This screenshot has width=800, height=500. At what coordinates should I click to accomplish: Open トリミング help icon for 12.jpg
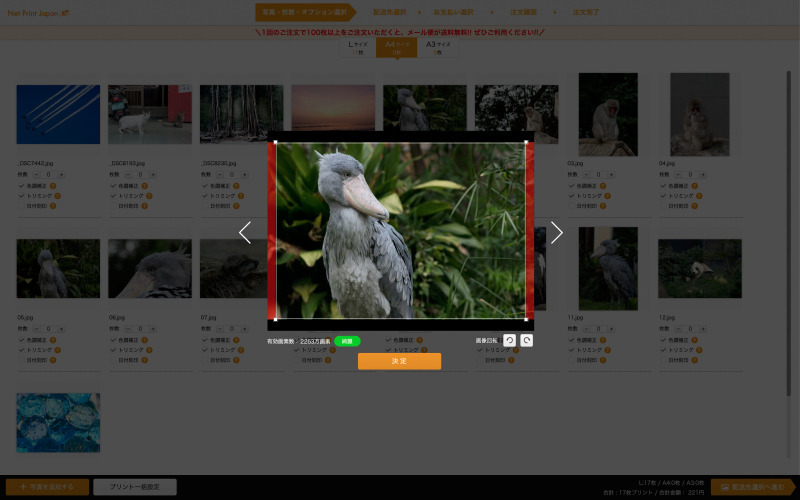(x=699, y=350)
